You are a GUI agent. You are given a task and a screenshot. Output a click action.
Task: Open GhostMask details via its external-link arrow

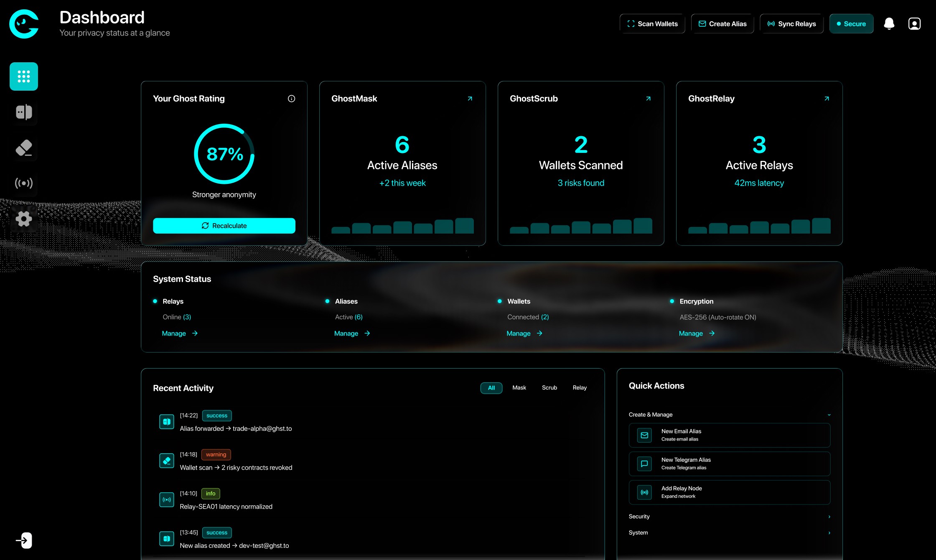tap(470, 99)
